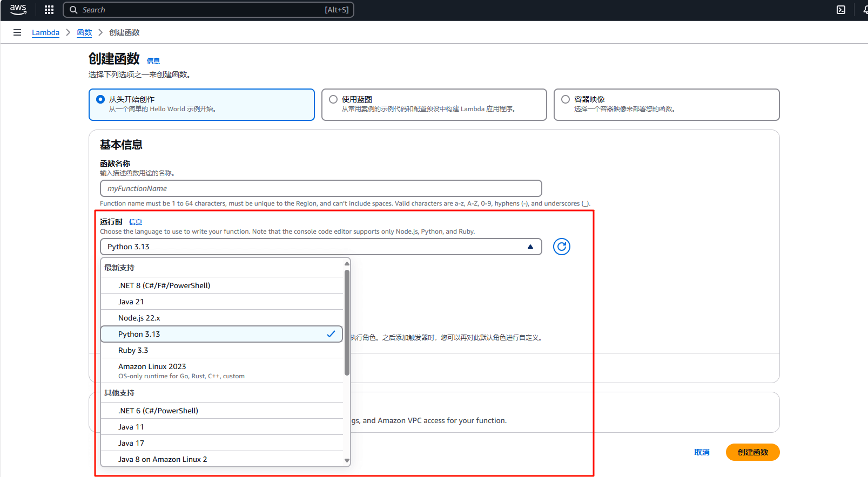This screenshot has width=868, height=477.
Task: Click the 函数名称 (Function name) label
Action: point(115,163)
